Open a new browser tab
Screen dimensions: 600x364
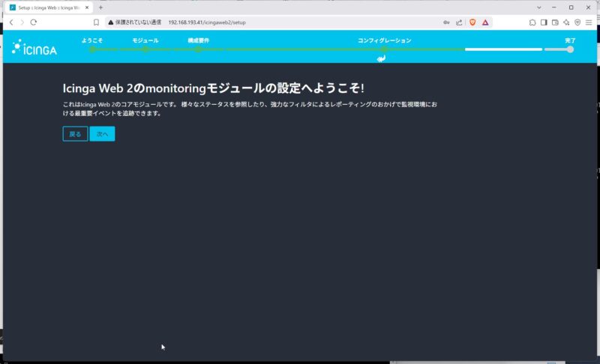pos(100,7)
